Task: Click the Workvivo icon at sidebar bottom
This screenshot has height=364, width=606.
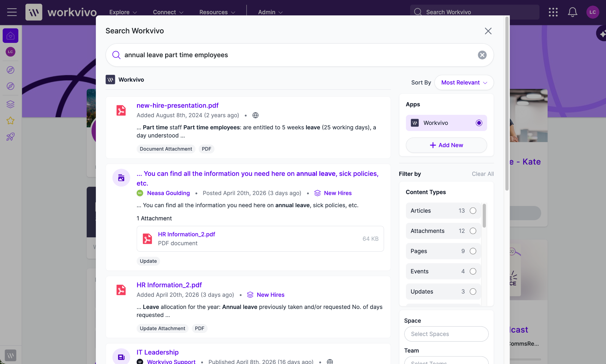Action: pyautogui.click(x=11, y=355)
